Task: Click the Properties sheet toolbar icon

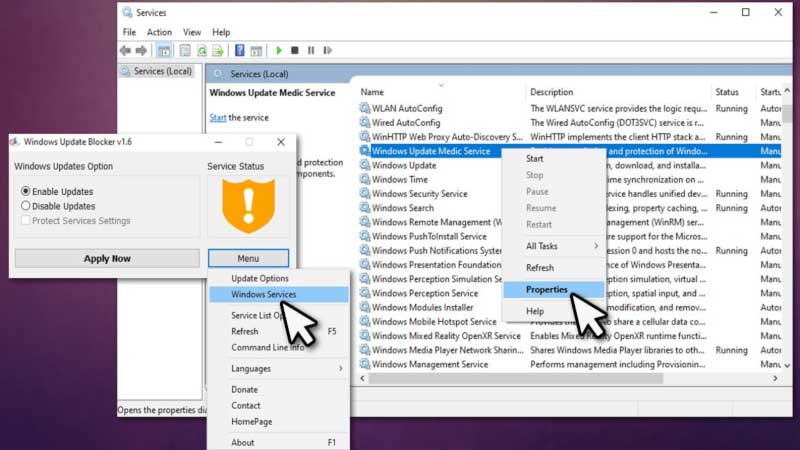Action: tap(185, 51)
